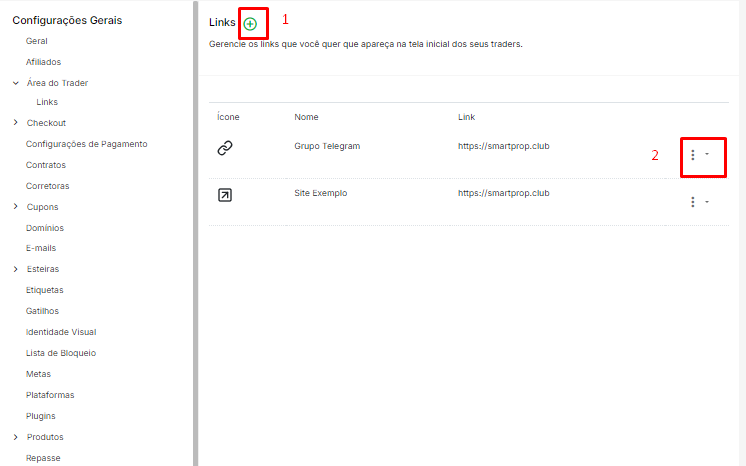This screenshot has height=466, width=746.
Task: Navigate to Identidade Visual settings
Action: (61, 332)
